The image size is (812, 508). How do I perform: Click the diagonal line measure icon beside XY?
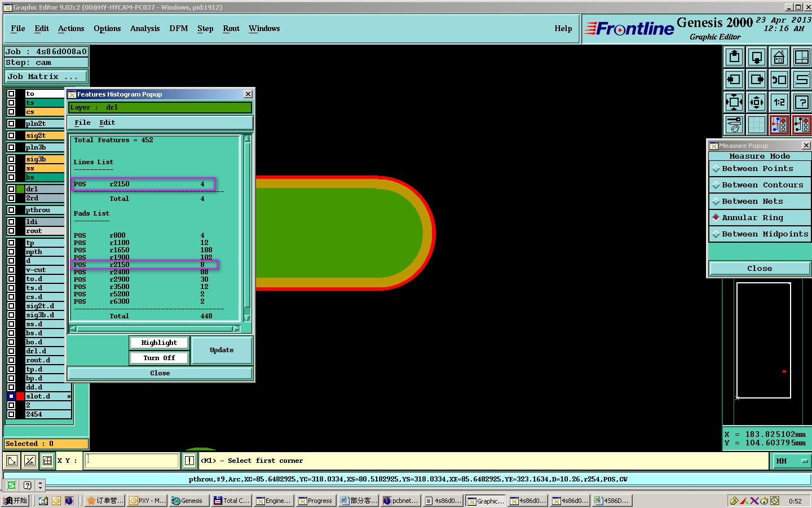(29, 461)
